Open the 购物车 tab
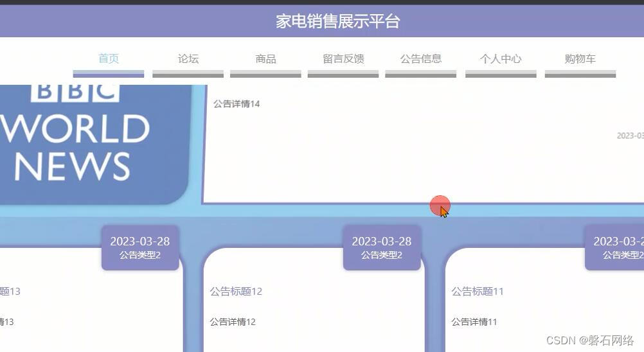Screen dimensions: 644x352 (580, 58)
